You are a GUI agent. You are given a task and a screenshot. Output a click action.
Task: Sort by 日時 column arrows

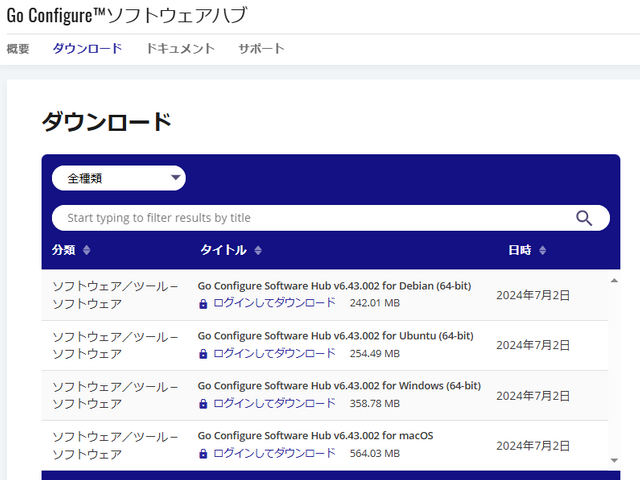point(542,250)
